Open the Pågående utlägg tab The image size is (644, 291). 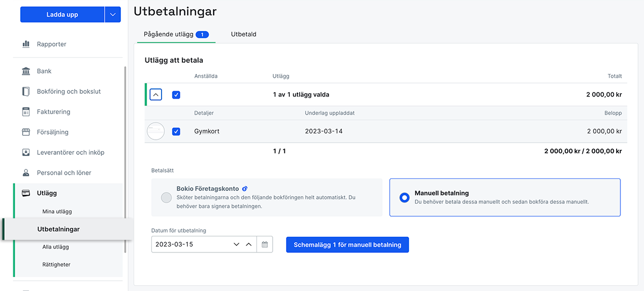(176, 34)
